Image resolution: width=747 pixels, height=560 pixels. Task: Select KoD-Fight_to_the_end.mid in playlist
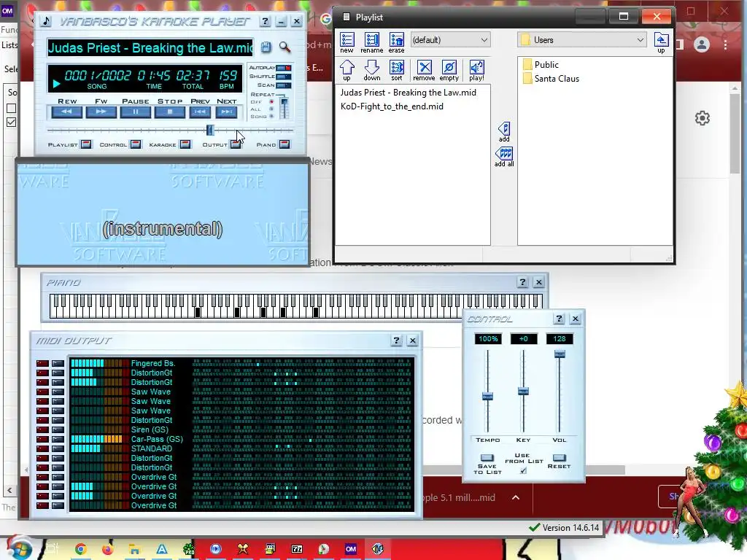[x=392, y=106]
